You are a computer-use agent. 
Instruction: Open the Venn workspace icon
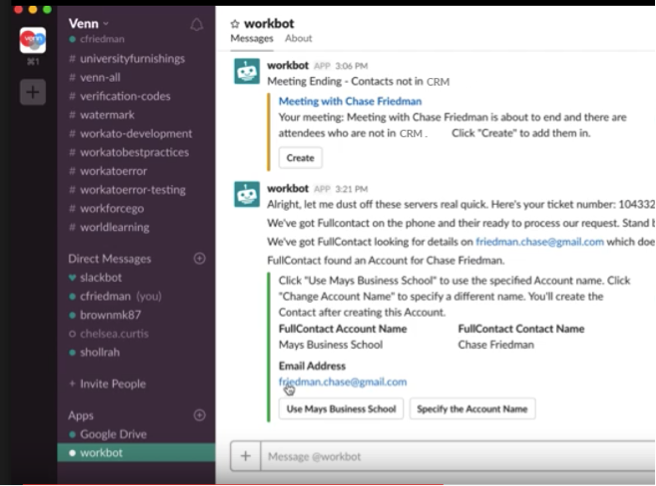33,40
